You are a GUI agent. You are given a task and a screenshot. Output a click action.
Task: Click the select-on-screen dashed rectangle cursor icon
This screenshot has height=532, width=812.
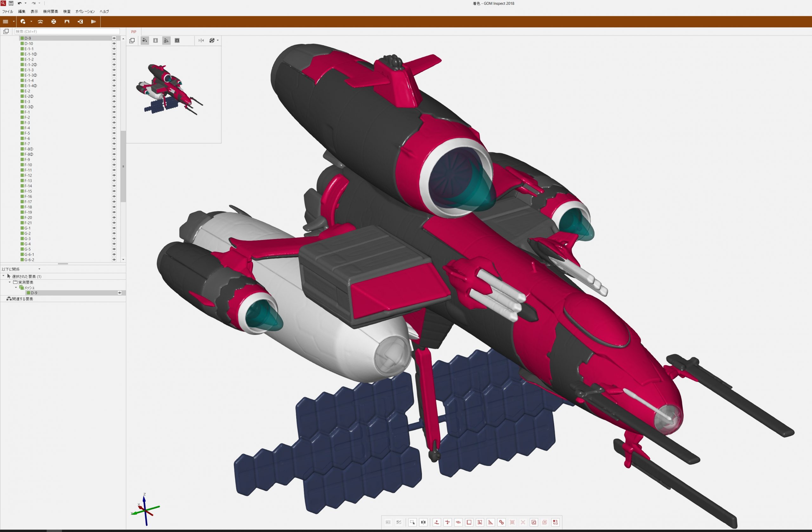click(412, 522)
